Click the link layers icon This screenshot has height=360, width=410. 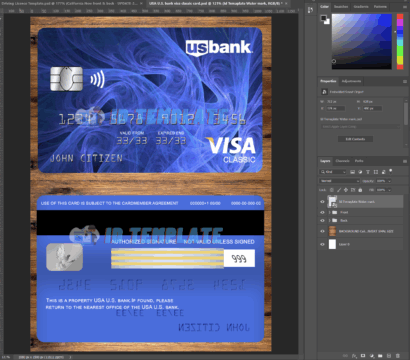pyautogui.click(x=345, y=356)
